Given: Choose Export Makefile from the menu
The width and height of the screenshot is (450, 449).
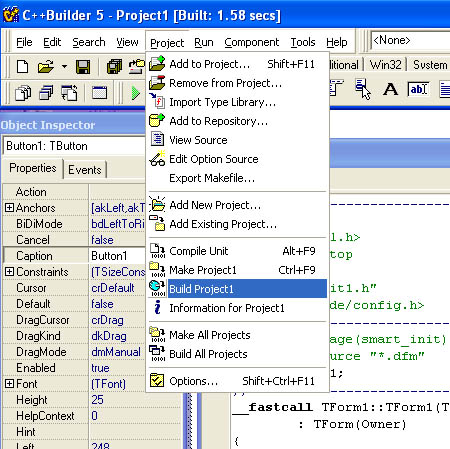Looking at the screenshot, I should pyautogui.click(x=237, y=178).
